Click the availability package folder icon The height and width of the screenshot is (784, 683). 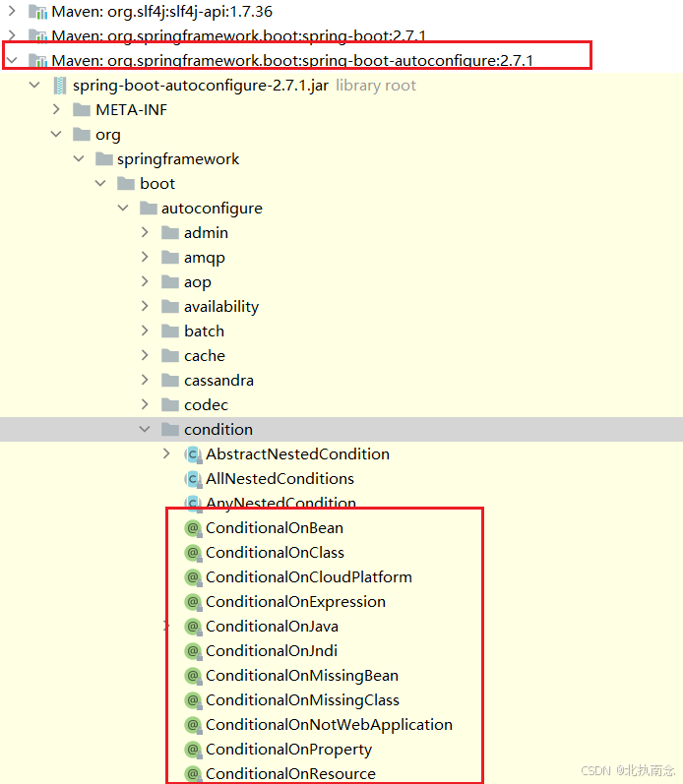pos(170,307)
